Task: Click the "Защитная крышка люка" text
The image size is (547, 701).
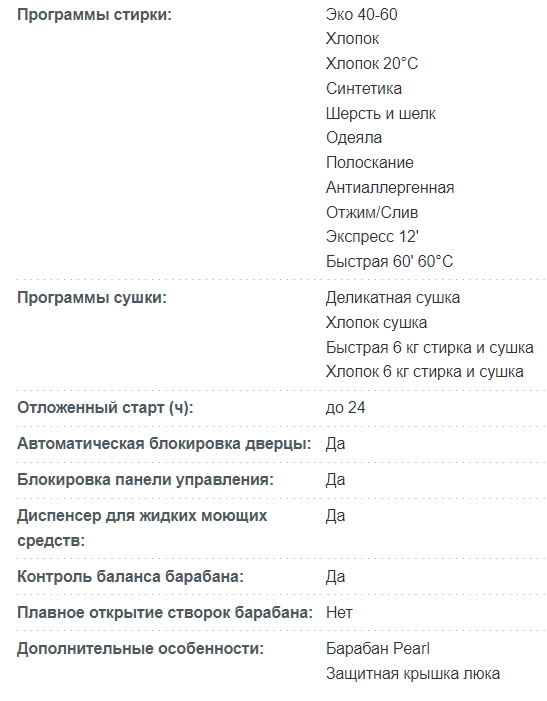Action: click(413, 673)
